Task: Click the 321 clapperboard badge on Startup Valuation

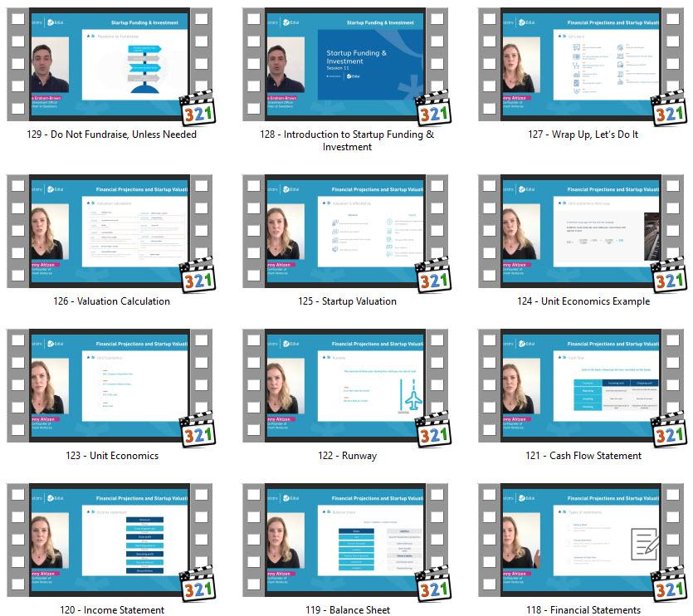Action: pyautogui.click(x=433, y=275)
